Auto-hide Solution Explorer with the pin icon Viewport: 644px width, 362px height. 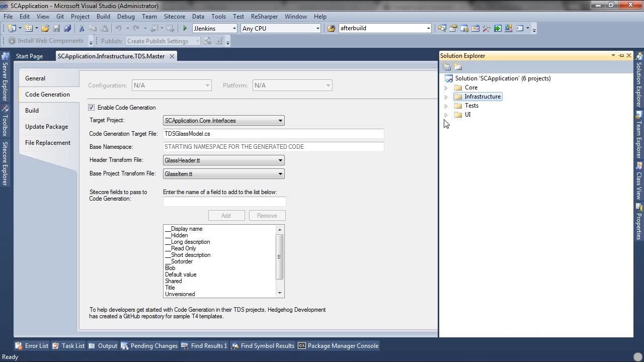pos(621,56)
